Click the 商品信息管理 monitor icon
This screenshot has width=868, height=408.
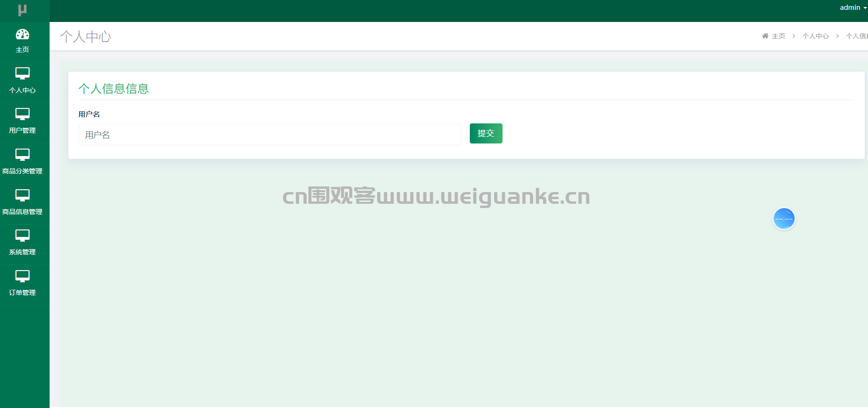click(22, 195)
